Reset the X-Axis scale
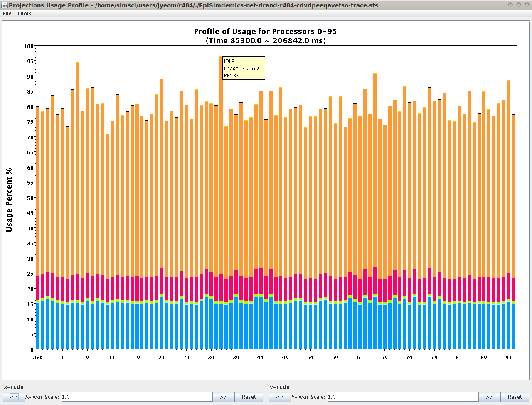This screenshot has width=532, height=405. click(x=249, y=397)
